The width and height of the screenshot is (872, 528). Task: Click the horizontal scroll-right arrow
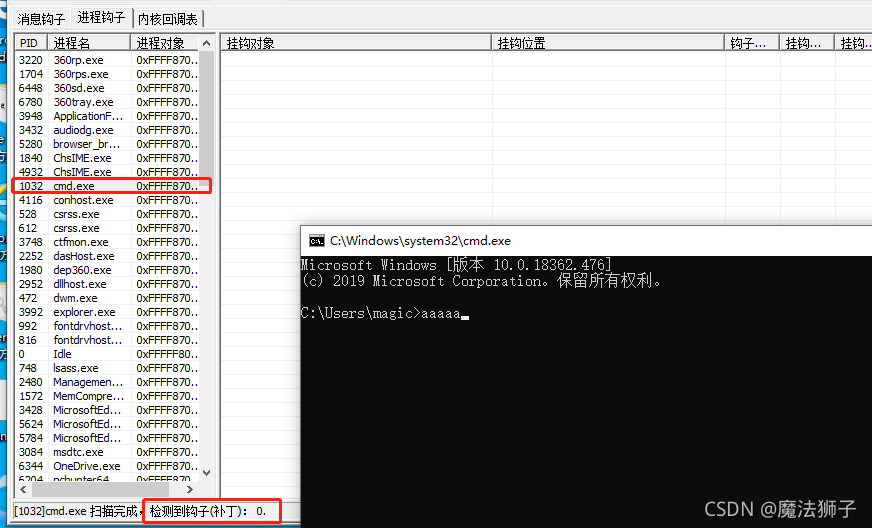coord(190,490)
